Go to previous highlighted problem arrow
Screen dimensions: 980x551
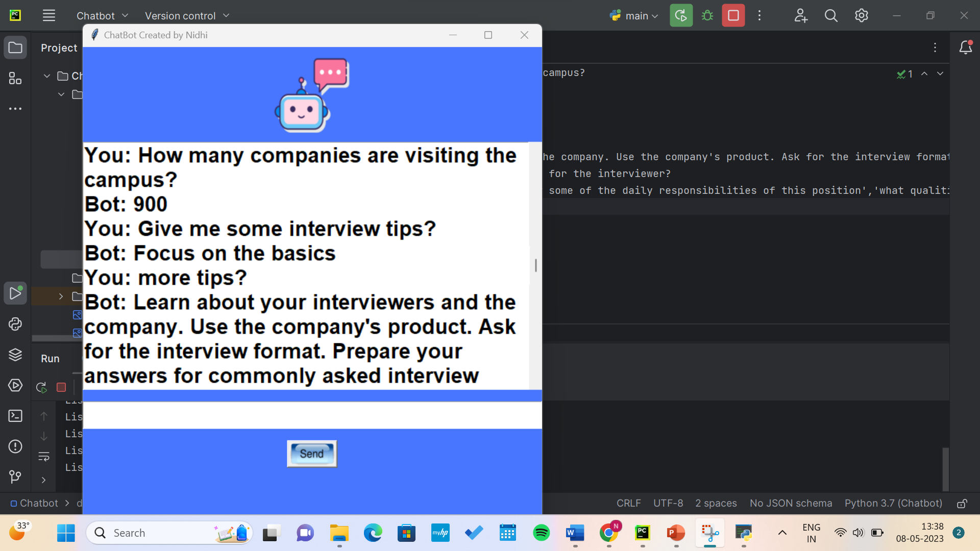coord(924,74)
